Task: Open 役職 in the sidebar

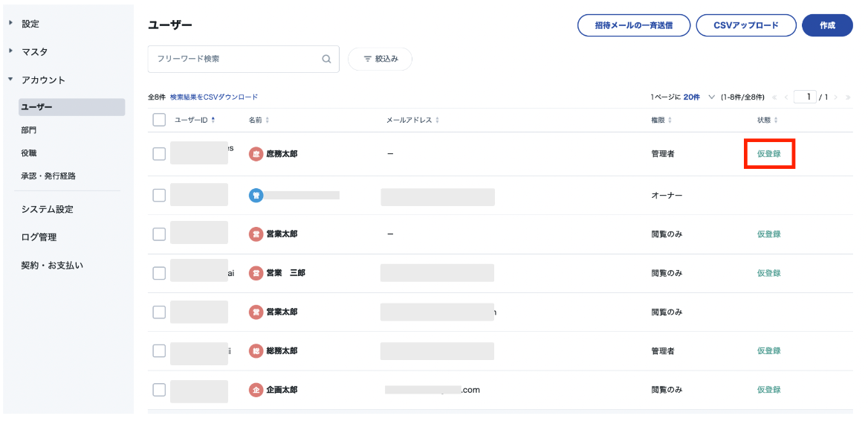Action: point(29,152)
